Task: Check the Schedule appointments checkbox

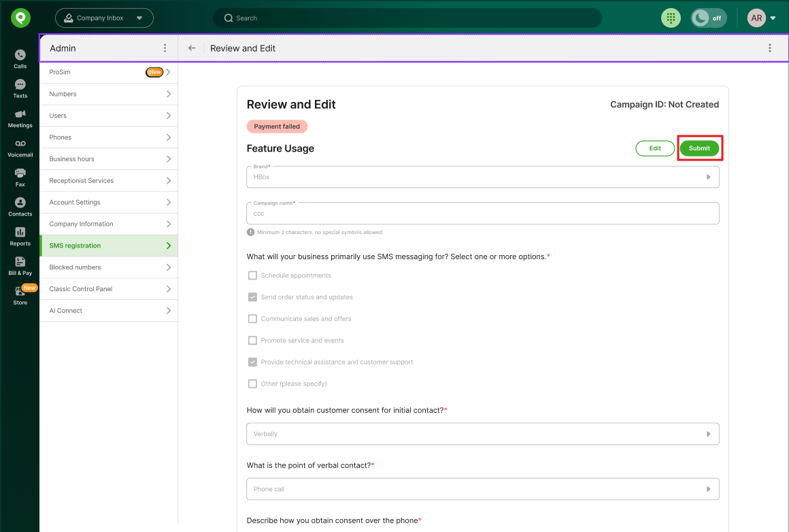Action: 252,276
